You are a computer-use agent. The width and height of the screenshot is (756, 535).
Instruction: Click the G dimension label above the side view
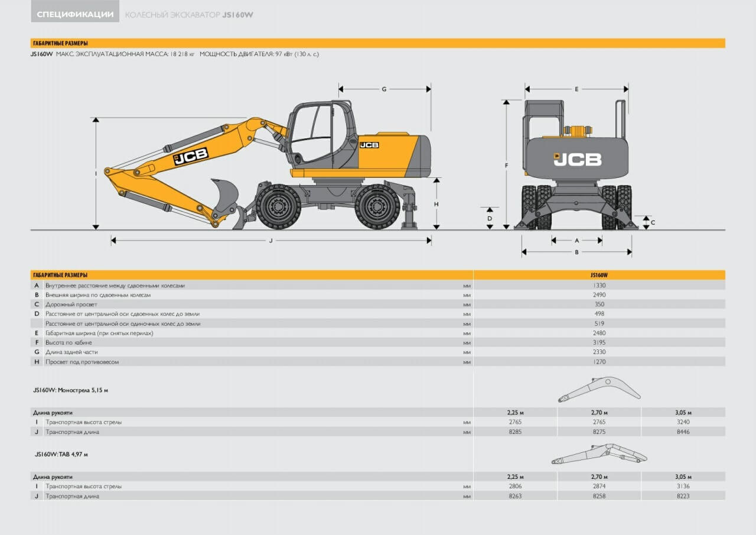coord(384,89)
